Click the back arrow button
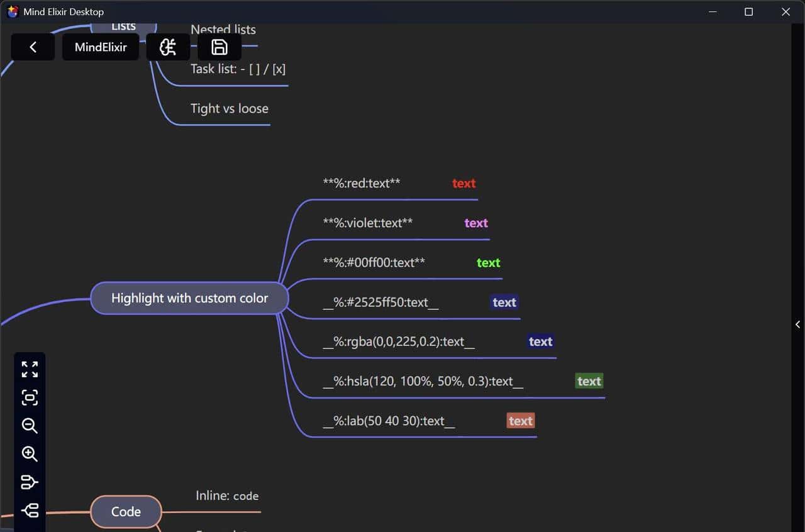Viewport: 805px width, 532px height. [33, 47]
